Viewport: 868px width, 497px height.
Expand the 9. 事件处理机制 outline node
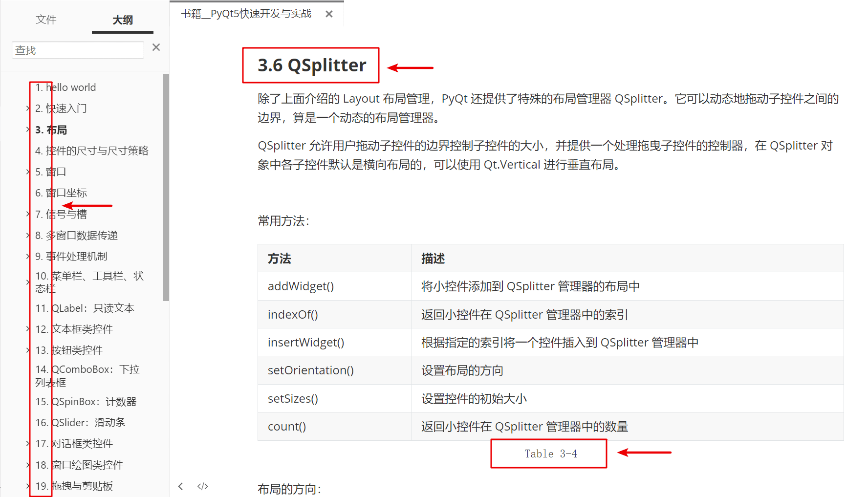(28, 256)
